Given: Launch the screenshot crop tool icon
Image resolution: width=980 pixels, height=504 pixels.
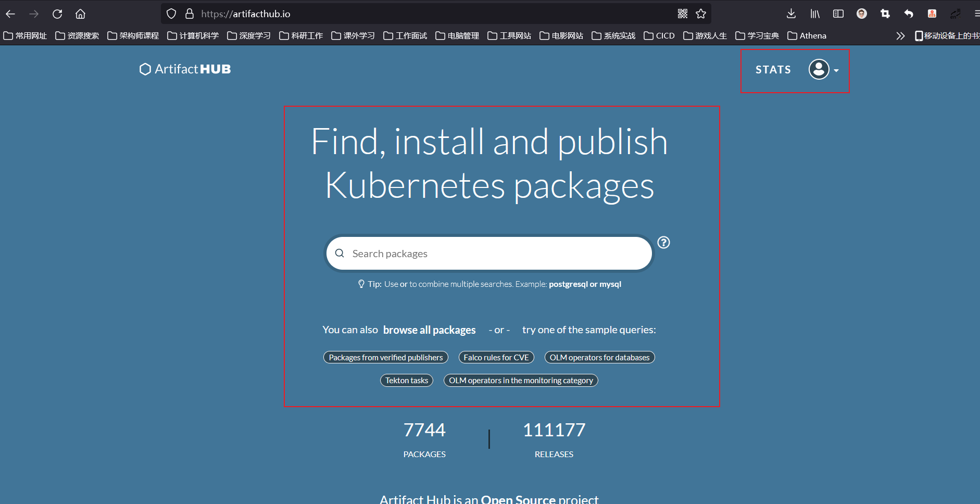Looking at the screenshot, I should click(885, 14).
